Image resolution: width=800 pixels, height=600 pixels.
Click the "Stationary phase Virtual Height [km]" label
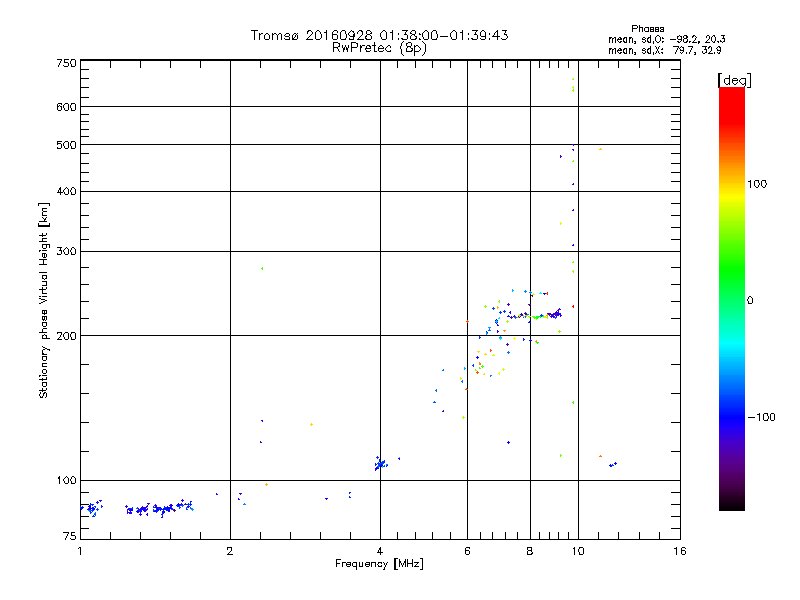[x=43, y=300]
